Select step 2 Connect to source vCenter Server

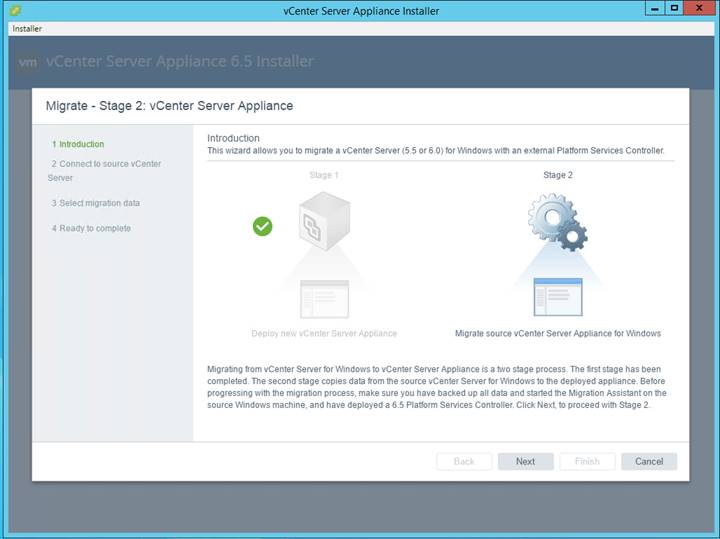(106, 171)
